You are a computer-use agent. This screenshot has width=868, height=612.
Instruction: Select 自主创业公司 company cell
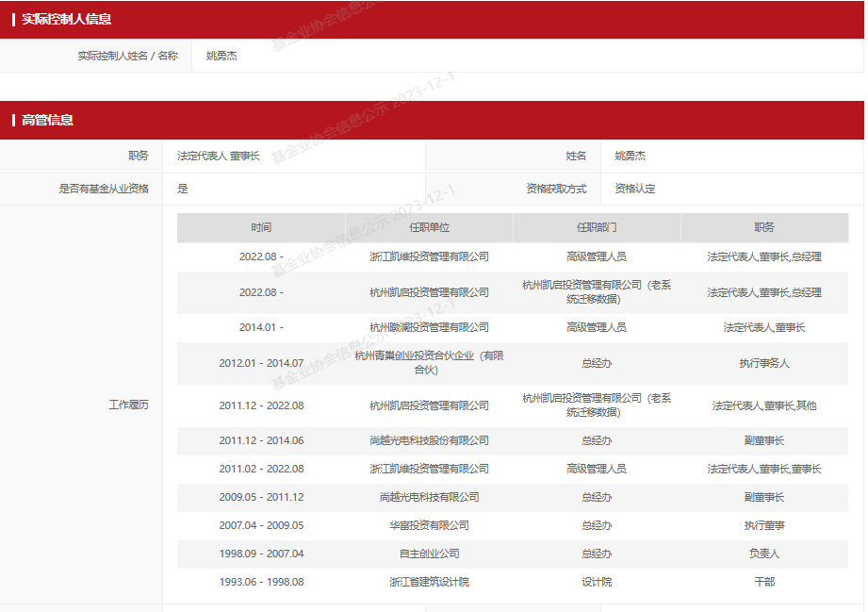coord(429,554)
